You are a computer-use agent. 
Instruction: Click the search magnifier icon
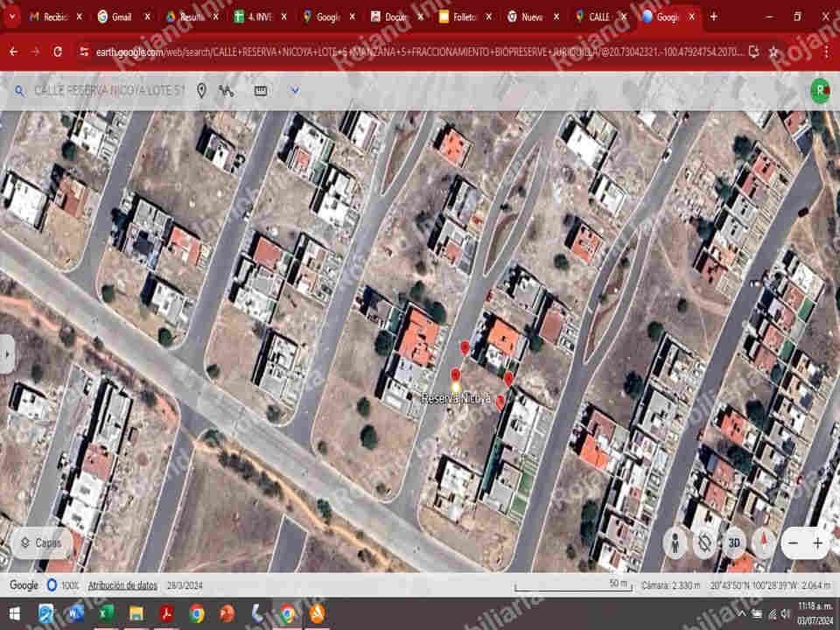[x=19, y=91]
